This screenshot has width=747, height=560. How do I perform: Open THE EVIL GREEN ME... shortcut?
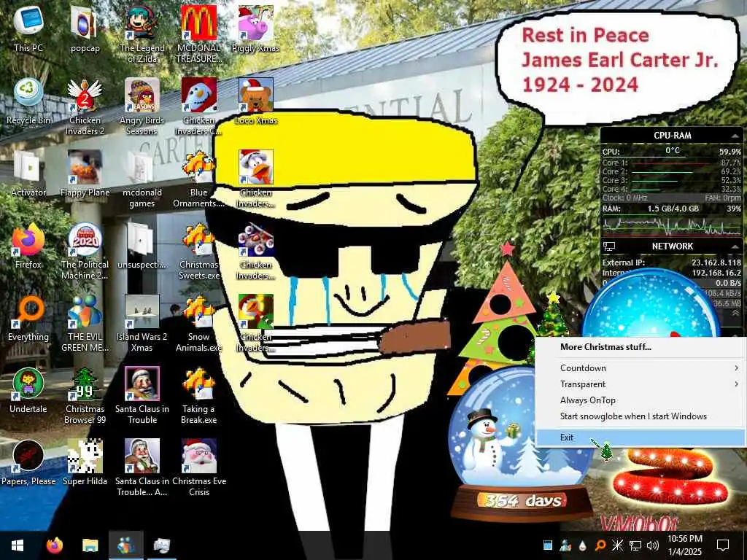pos(85,323)
